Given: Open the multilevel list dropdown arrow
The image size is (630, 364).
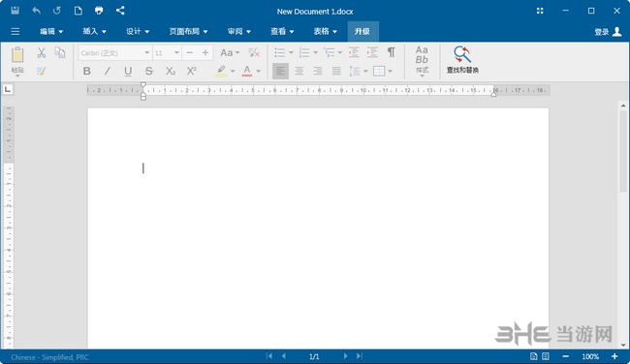Looking at the screenshot, I should (340, 52).
